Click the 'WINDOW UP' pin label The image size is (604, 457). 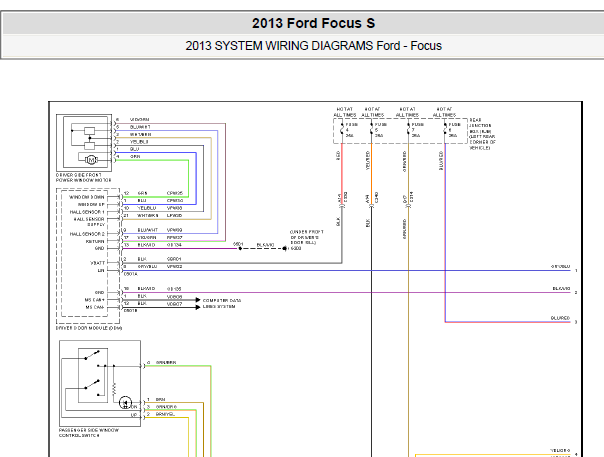(x=91, y=205)
